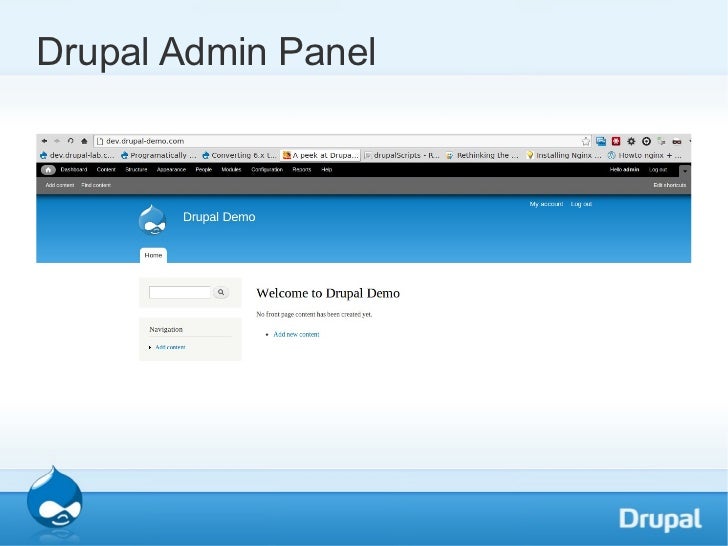
Task: Open the Appearance admin menu
Action: (x=171, y=169)
